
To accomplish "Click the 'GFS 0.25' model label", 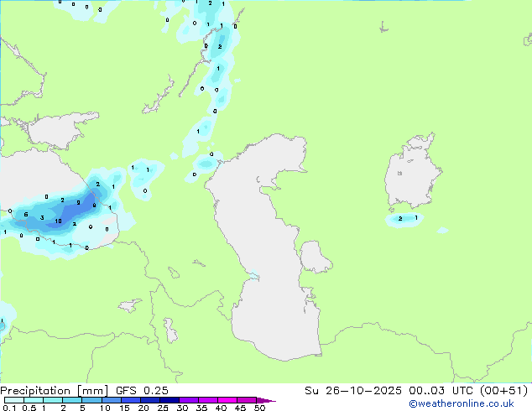I will pyautogui.click(x=142, y=391).
